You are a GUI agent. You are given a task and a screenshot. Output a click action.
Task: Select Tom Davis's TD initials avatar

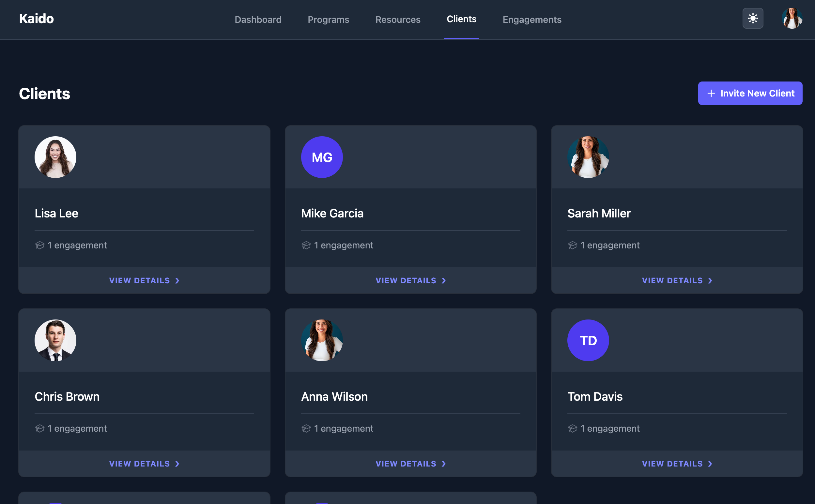[x=588, y=340]
